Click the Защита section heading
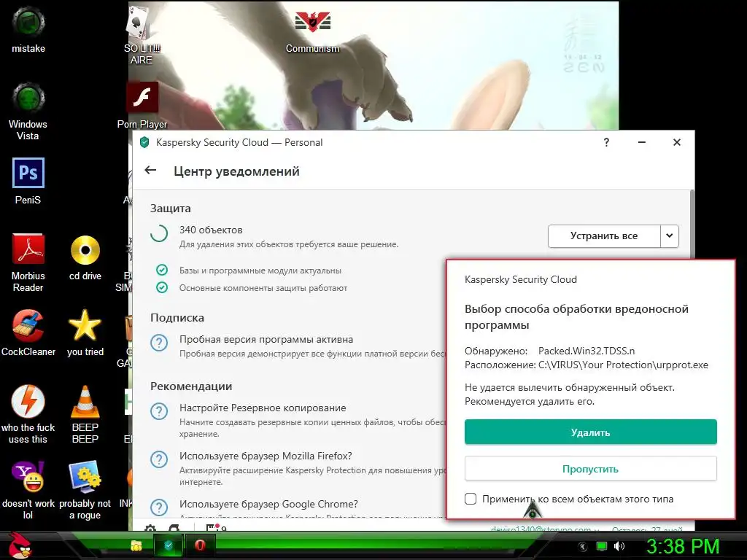Viewport: 747px width, 560px height. pyautogui.click(x=171, y=208)
